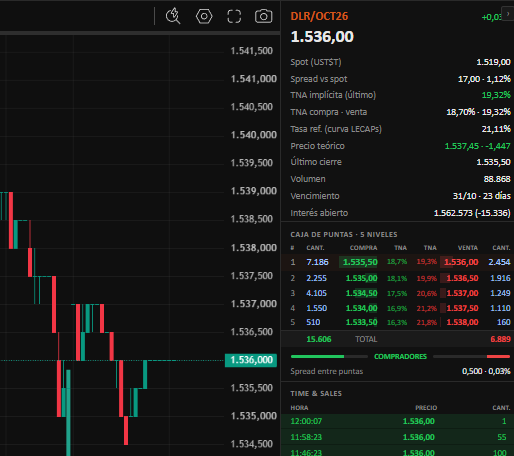
Task: Click Vencimiento value 31/10 - 23 días
Action: [482, 196]
